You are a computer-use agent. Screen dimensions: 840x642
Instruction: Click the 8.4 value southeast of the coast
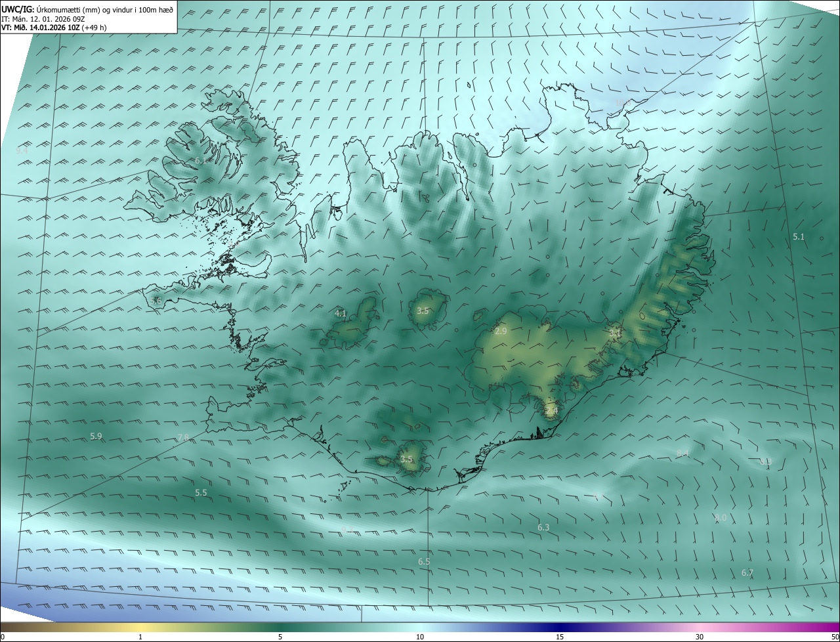[x=682, y=453]
